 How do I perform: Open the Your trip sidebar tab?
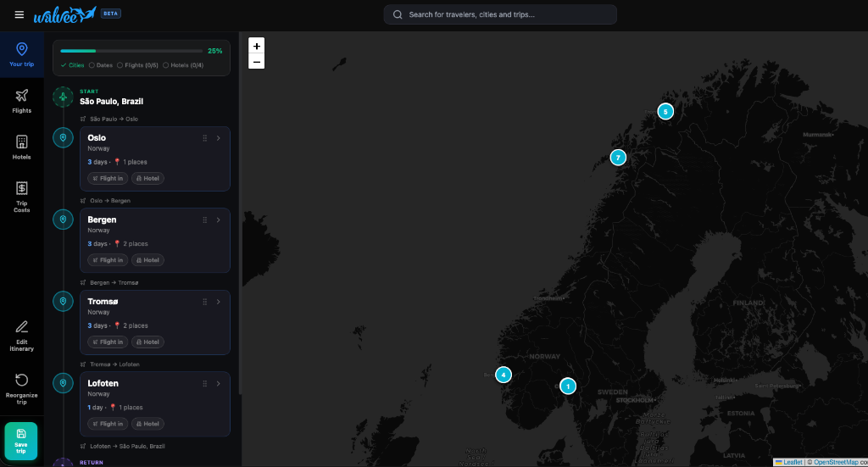[x=21, y=55]
